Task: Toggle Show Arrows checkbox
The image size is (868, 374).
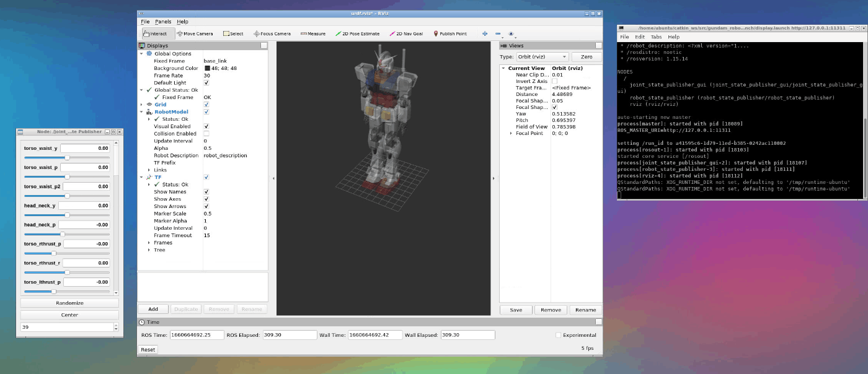Action: click(206, 206)
